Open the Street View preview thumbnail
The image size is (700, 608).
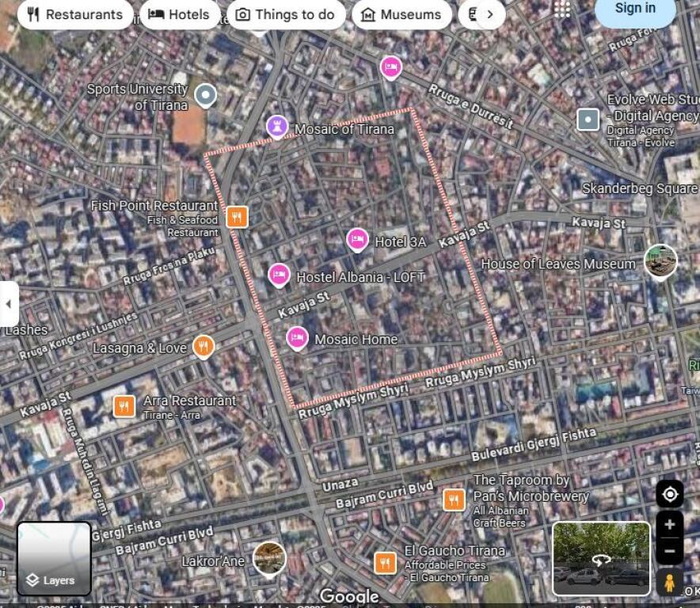click(601, 557)
